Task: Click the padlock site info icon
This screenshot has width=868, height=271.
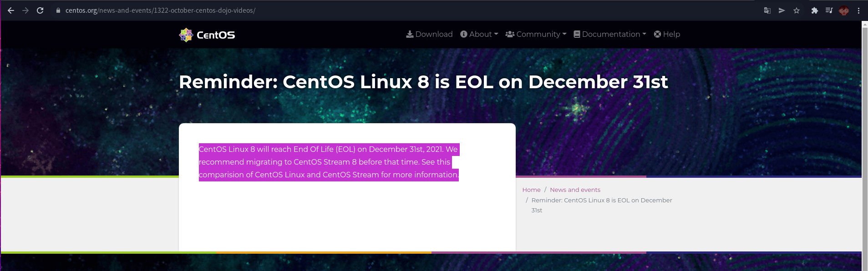Action: [x=58, y=10]
